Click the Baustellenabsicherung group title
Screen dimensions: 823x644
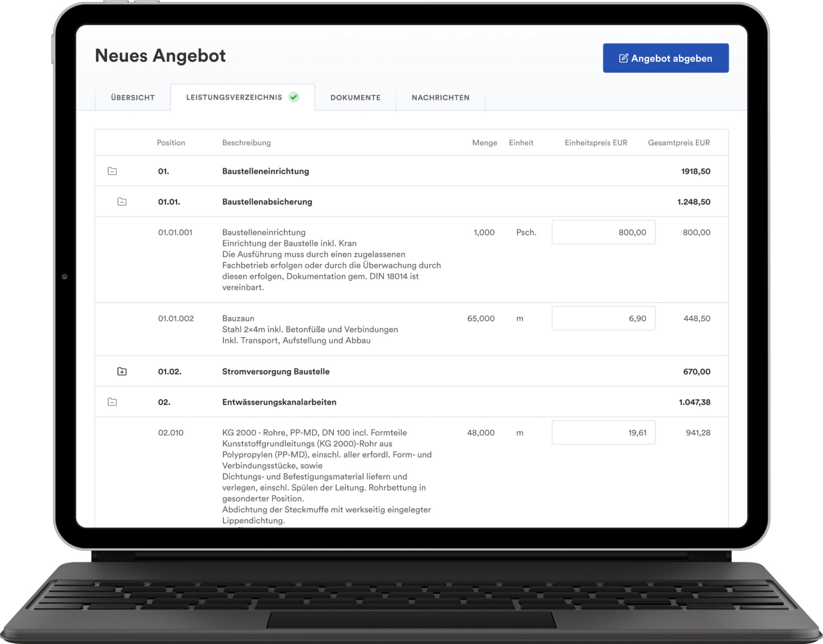tap(267, 202)
